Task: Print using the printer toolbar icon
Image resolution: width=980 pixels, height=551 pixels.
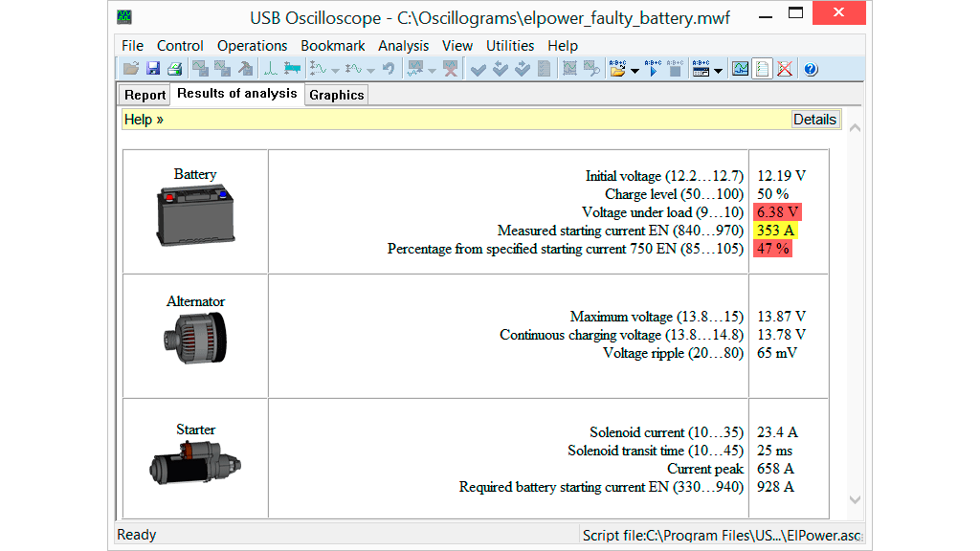Action: (175, 69)
